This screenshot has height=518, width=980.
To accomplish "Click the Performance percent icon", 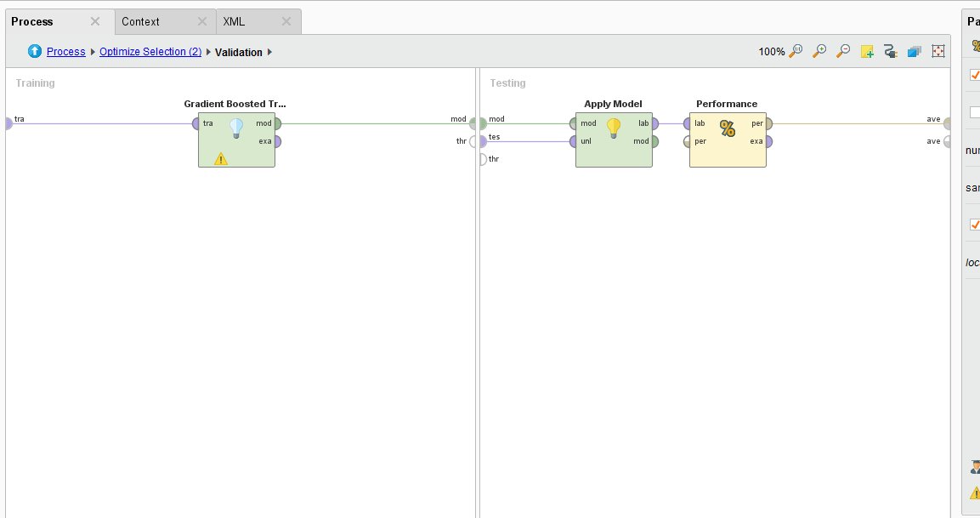I will pos(728,128).
